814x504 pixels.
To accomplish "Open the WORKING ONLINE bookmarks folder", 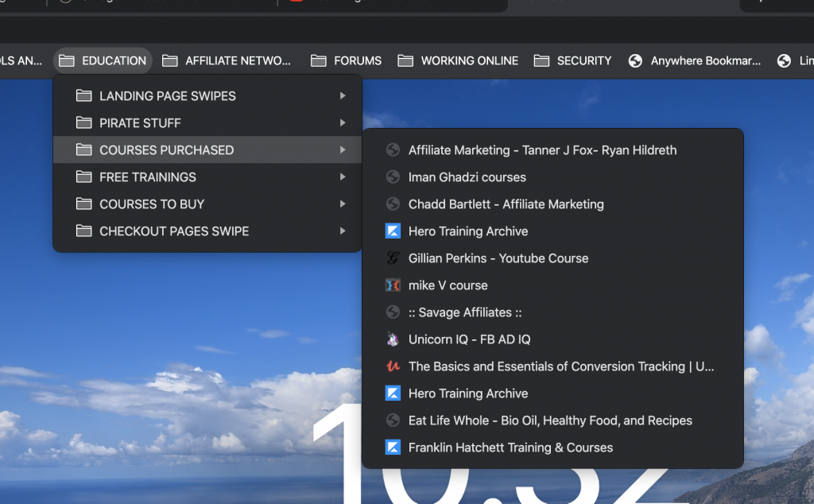I will coord(458,60).
